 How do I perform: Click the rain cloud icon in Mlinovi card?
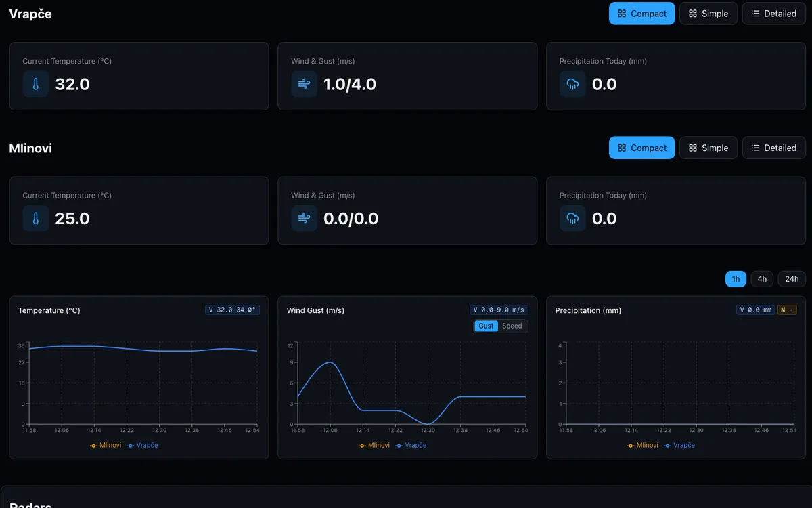point(572,218)
